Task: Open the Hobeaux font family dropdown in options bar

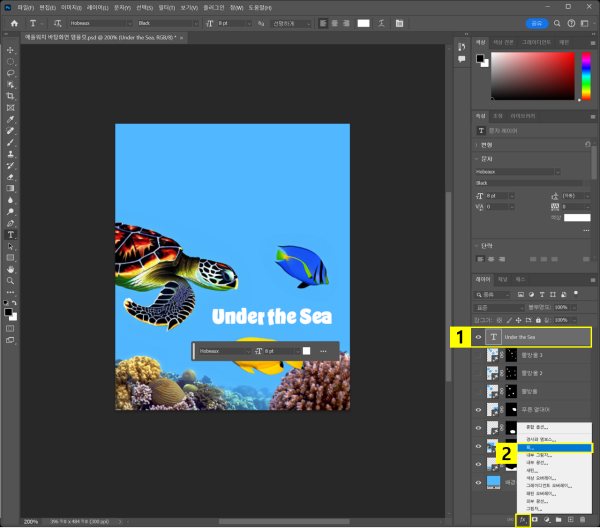Action: pos(99,23)
